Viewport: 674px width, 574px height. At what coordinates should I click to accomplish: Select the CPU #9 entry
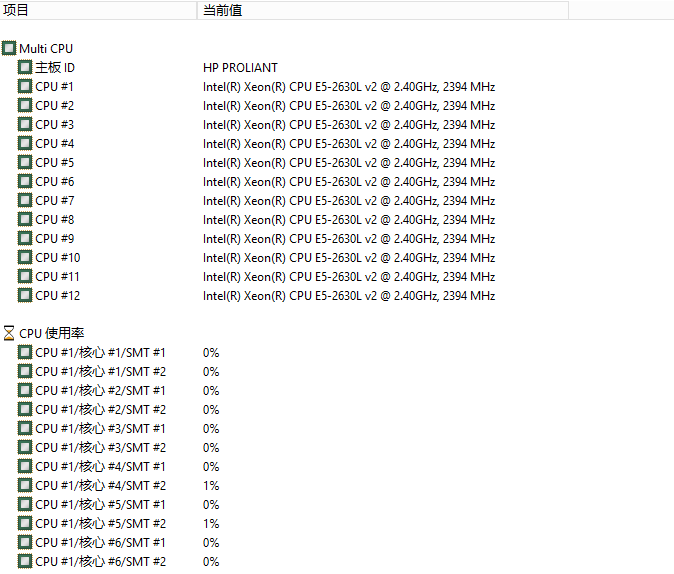[x=54, y=239]
